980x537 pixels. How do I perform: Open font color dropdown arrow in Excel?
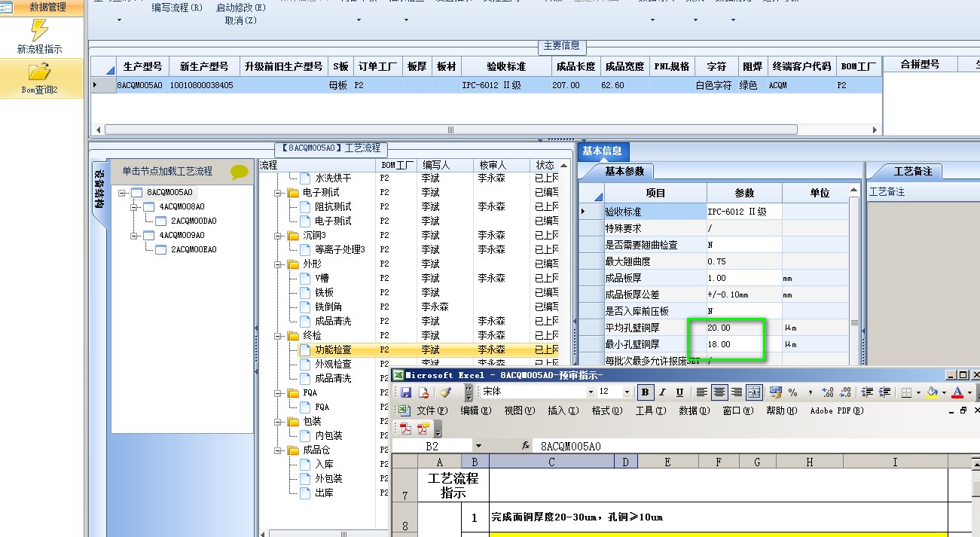point(969,392)
